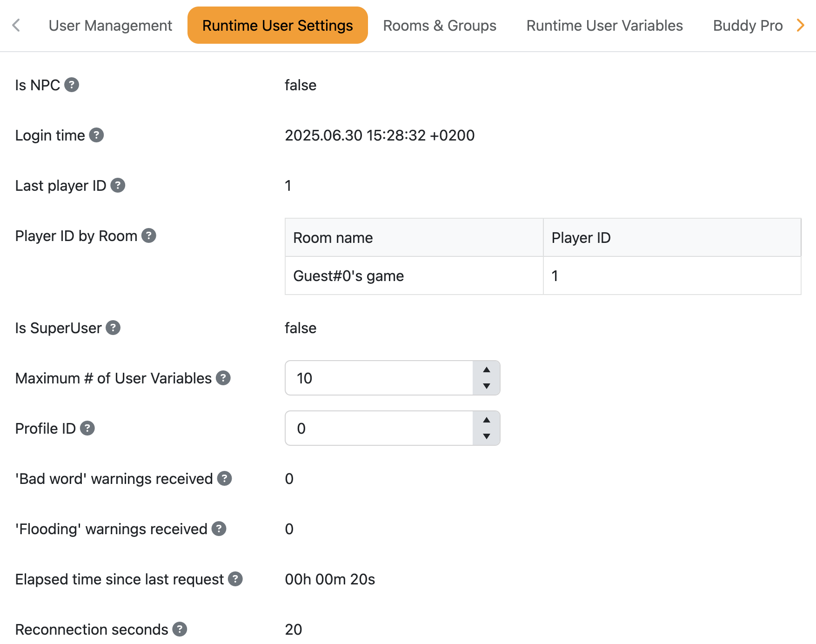Open help for 'Last player ID'

[118, 185]
